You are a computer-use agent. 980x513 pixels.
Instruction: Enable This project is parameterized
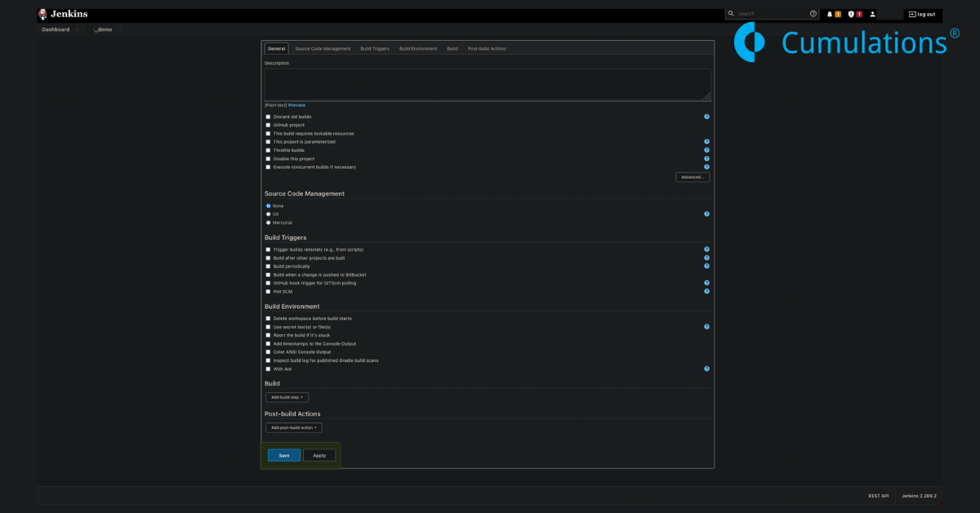click(268, 141)
